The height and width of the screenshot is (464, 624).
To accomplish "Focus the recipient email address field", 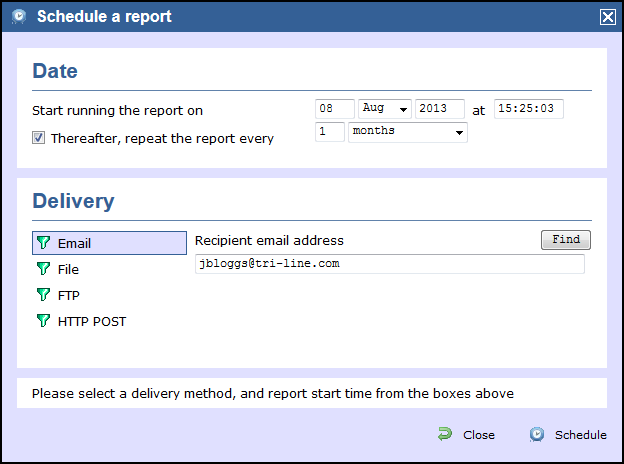I will [389, 264].
